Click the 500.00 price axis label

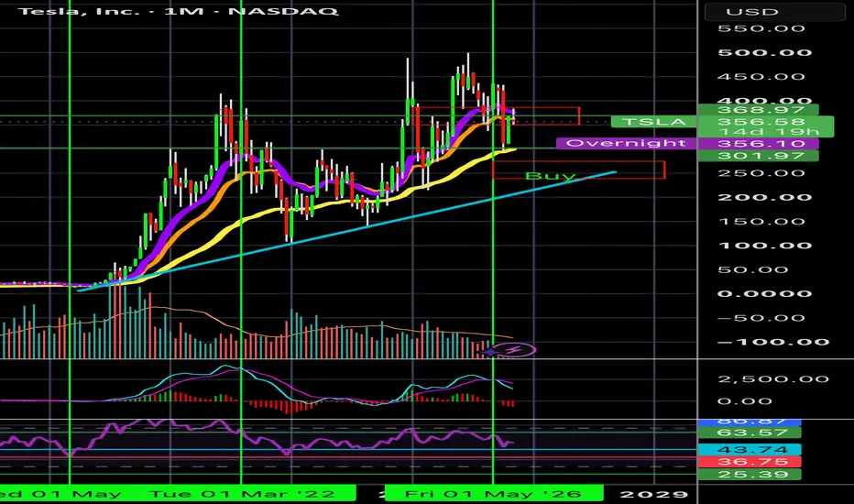coord(765,53)
